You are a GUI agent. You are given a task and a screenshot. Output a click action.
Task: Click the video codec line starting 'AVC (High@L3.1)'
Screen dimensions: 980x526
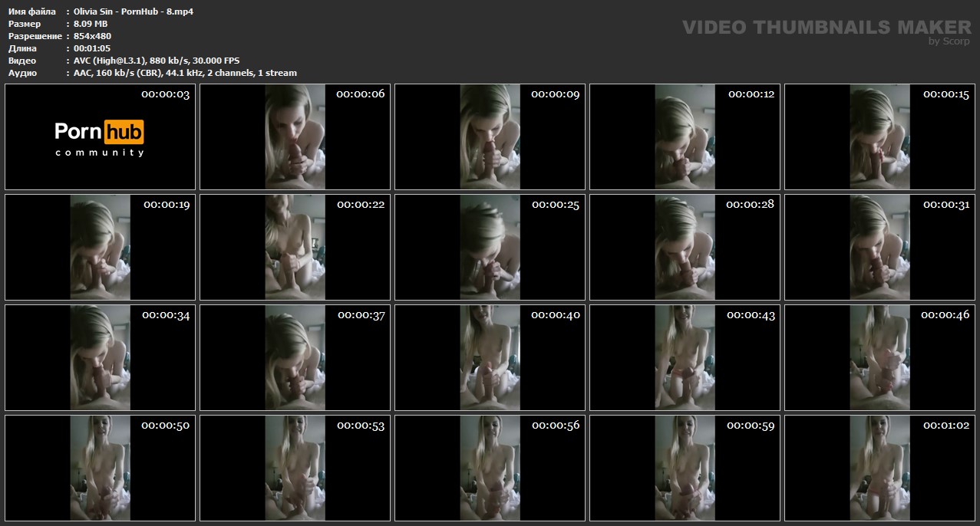[x=157, y=61]
